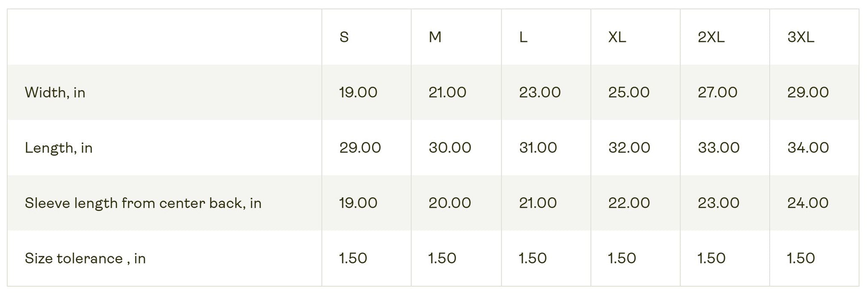Click the 30.00 length value for M
The height and width of the screenshot is (296, 868).
[x=450, y=148]
